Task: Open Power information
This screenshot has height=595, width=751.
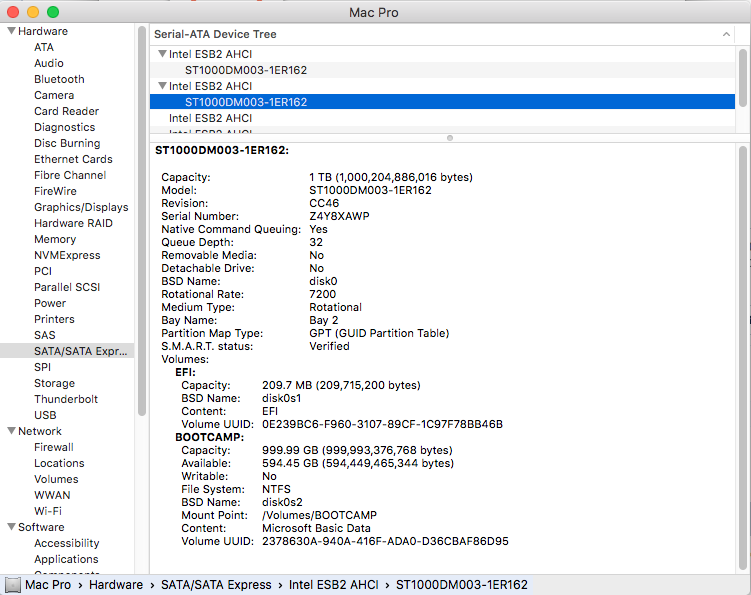Action: pyautogui.click(x=50, y=303)
